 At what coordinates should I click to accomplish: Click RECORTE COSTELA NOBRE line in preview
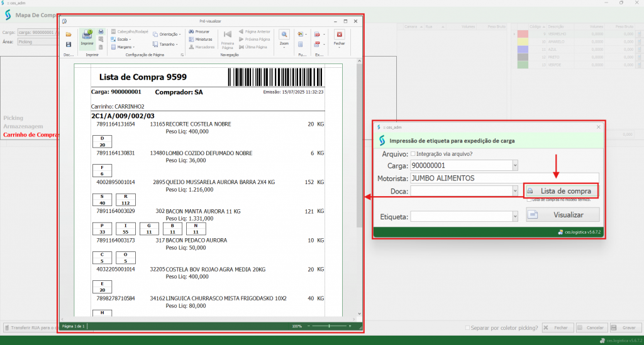click(198, 124)
